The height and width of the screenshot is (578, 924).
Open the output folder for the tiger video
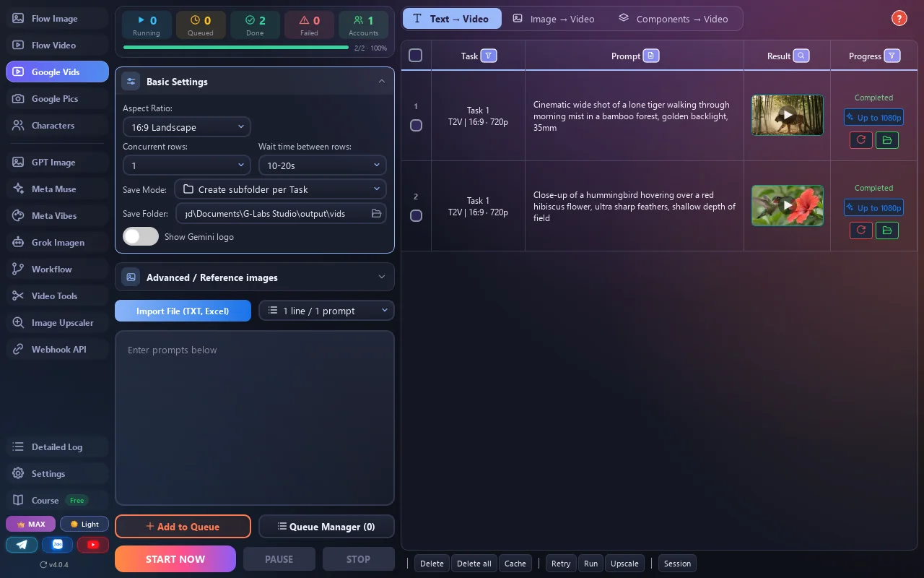[x=887, y=140]
